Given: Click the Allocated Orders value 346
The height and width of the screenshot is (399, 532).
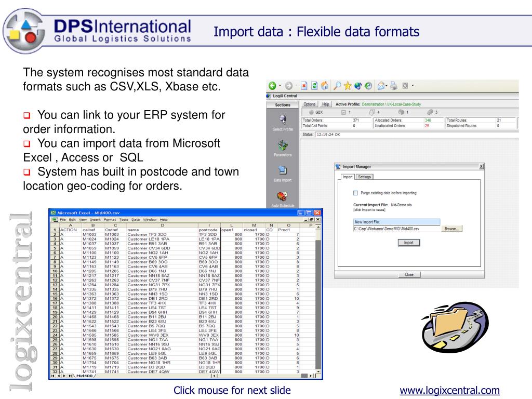Looking at the screenshot, I should pos(428,120).
